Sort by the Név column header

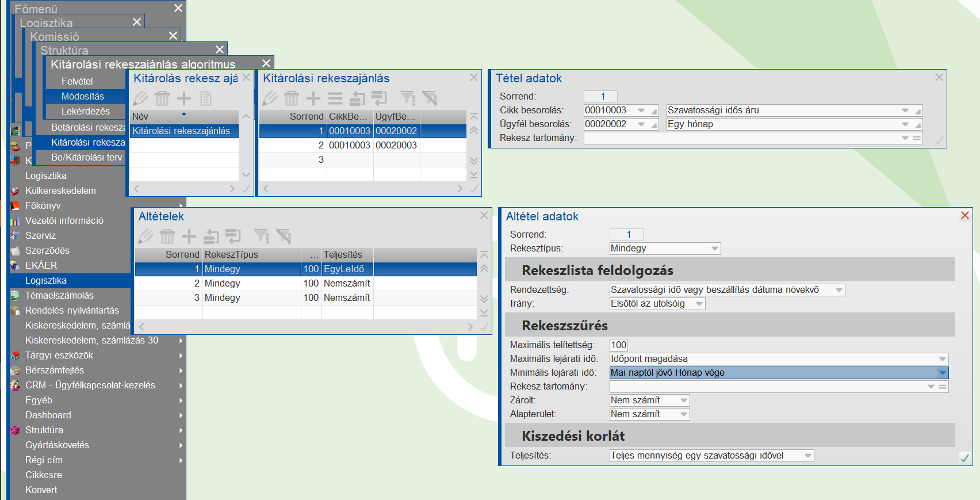[x=184, y=117]
